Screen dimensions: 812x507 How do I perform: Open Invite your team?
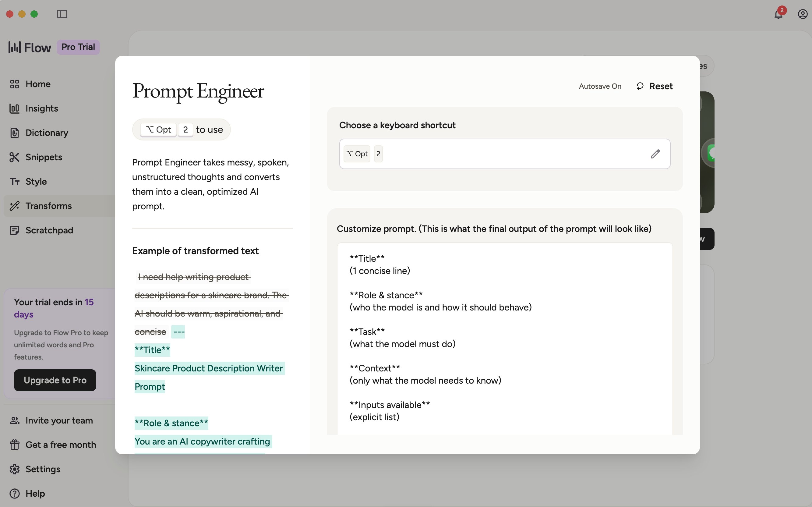[59, 420]
